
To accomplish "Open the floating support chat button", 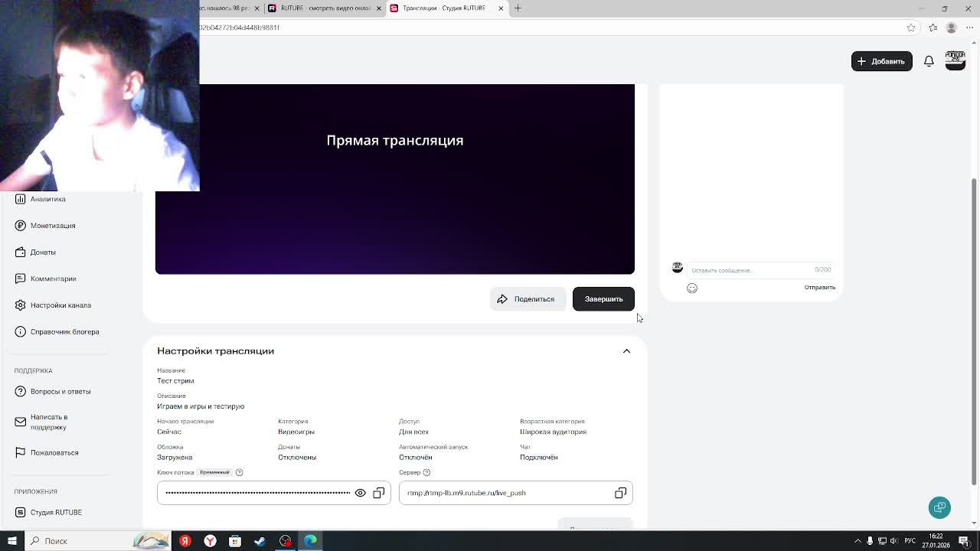I will coord(939,507).
